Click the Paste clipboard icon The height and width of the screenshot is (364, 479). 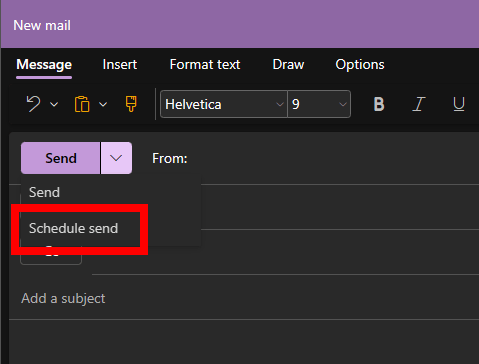point(82,104)
